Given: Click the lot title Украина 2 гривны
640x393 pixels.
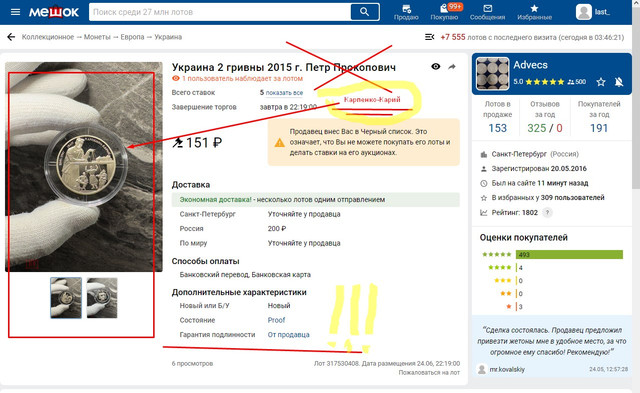Looking at the screenshot, I should click(284, 67).
